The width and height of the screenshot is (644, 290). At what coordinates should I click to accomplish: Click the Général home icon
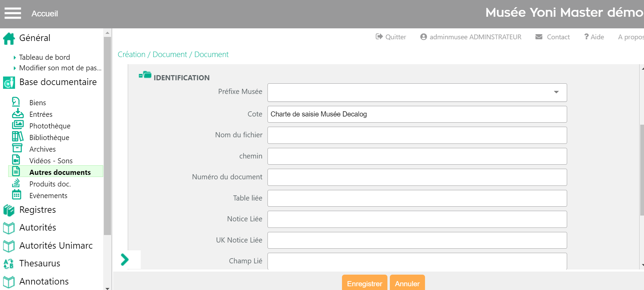pyautogui.click(x=9, y=38)
